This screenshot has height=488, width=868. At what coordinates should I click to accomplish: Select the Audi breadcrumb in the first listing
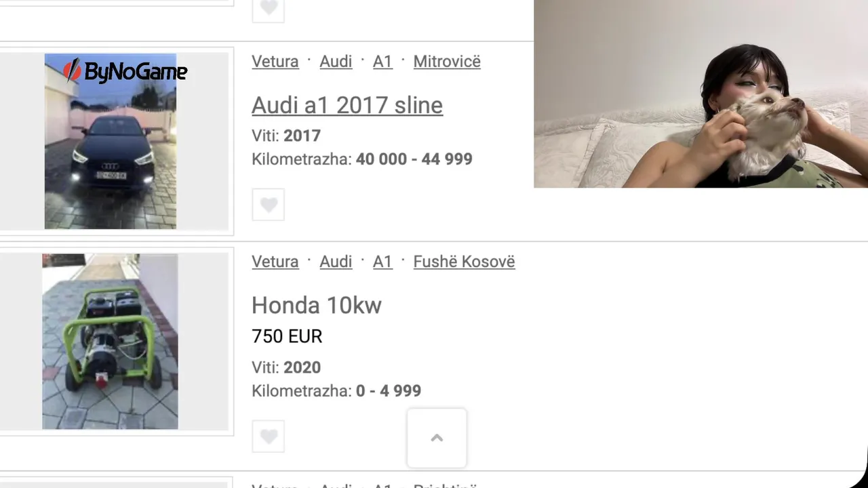pos(336,61)
